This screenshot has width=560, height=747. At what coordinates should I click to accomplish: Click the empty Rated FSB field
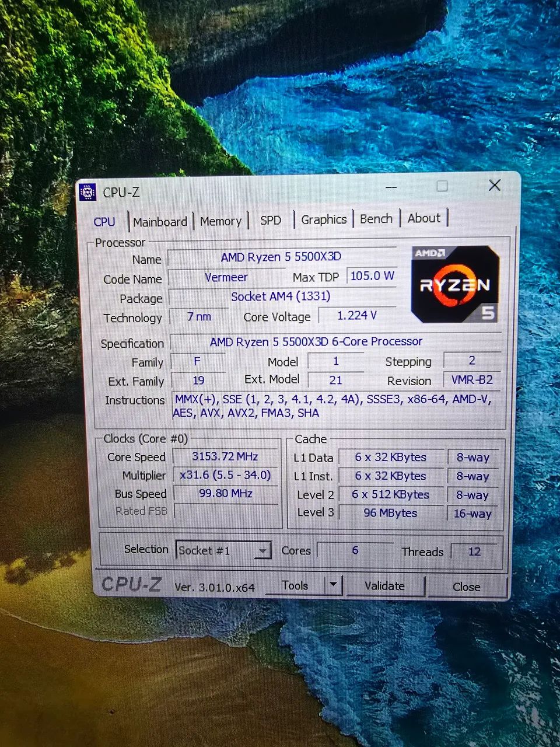(226, 511)
